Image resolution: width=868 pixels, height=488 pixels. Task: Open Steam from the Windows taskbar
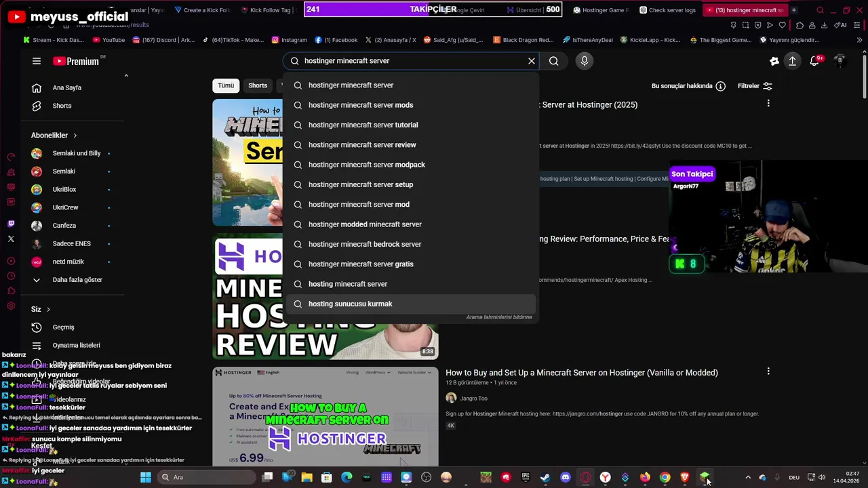tap(545, 477)
